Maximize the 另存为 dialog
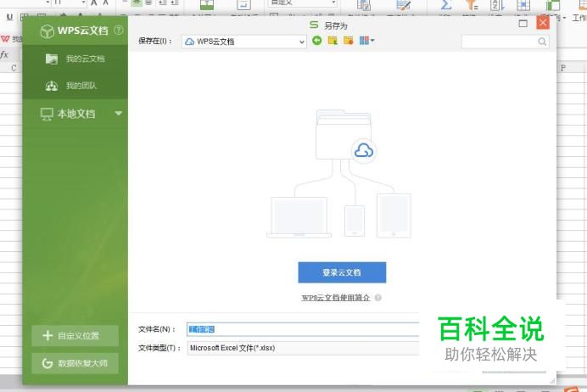Viewport: 587px width, 392px height. pos(523,24)
